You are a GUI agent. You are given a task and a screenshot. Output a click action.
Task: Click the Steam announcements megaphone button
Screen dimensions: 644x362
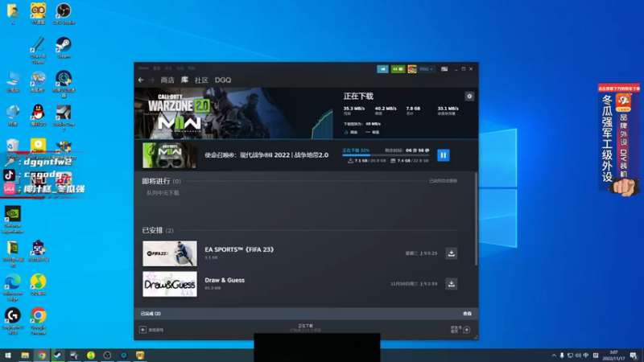382,69
